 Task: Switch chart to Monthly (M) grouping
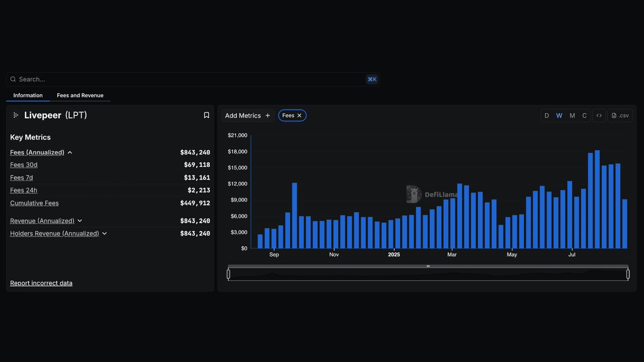click(x=572, y=115)
